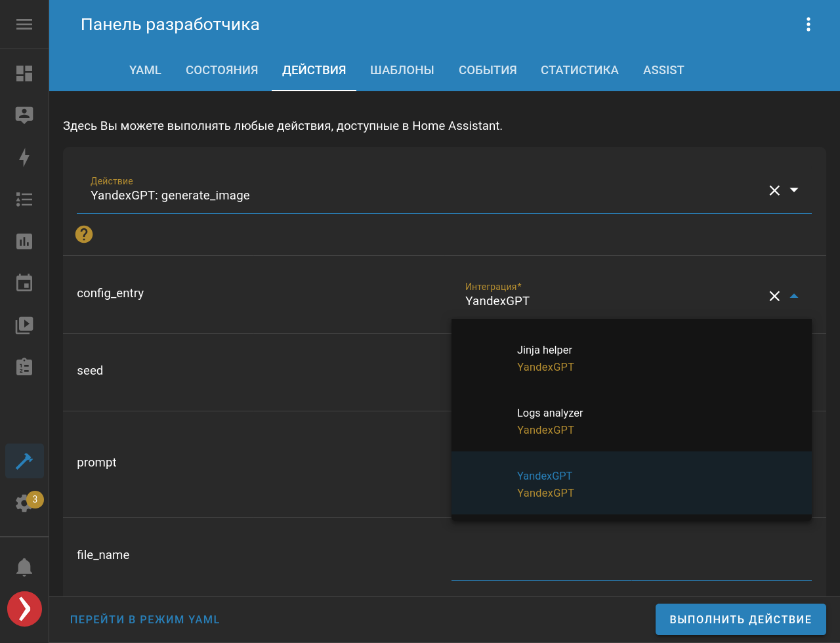Switch to the ДЕЙСТВИЯ tab
The width and height of the screenshot is (840, 643).
314,70
